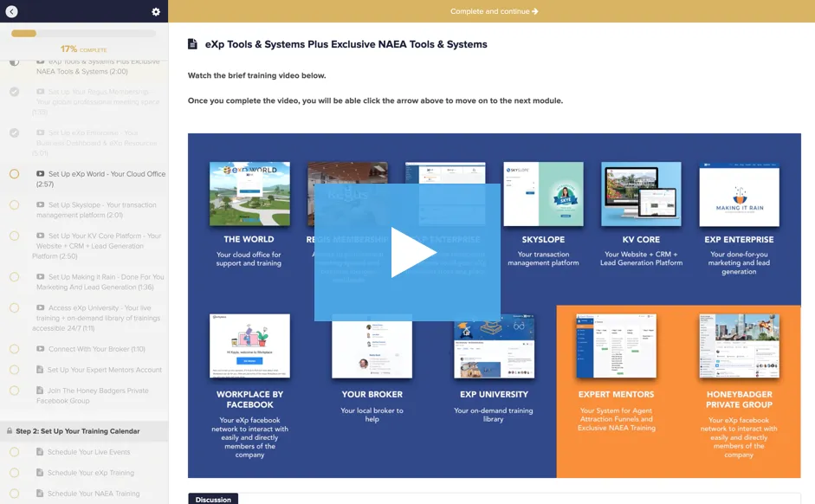The image size is (815, 504).
Task: Click document icon beside Schedule Your Live Events
Action: pos(40,451)
